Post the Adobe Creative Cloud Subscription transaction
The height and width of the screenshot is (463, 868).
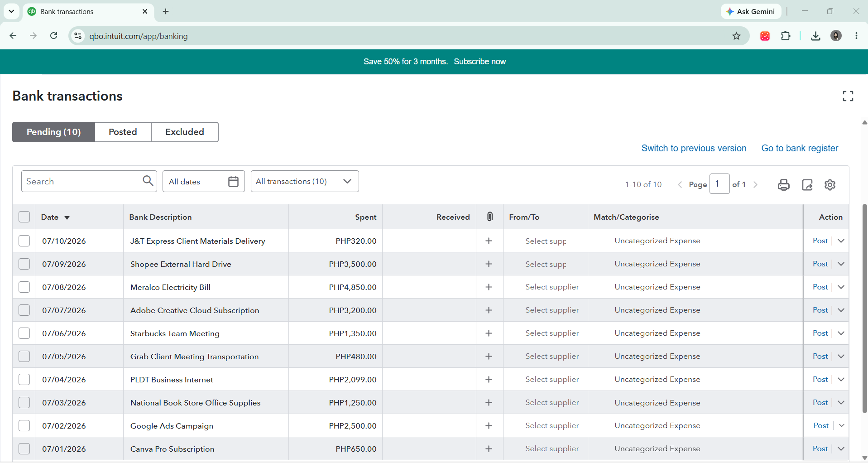[x=820, y=310]
